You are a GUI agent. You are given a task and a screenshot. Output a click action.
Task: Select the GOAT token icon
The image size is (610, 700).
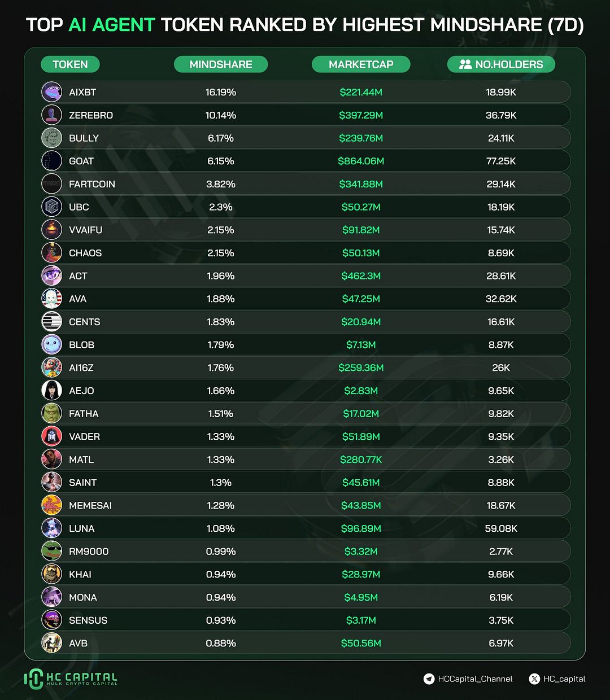[x=51, y=161]
